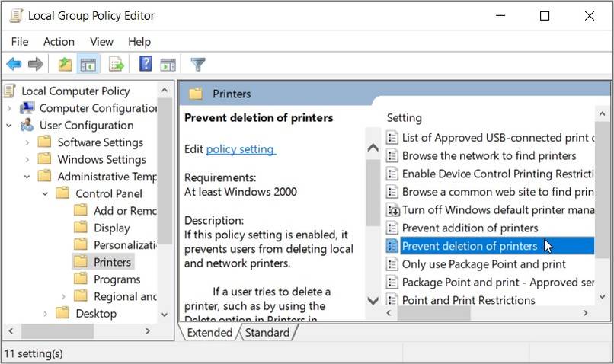Select 'Prevent addition of printers' setting

[x=469, y=228]
